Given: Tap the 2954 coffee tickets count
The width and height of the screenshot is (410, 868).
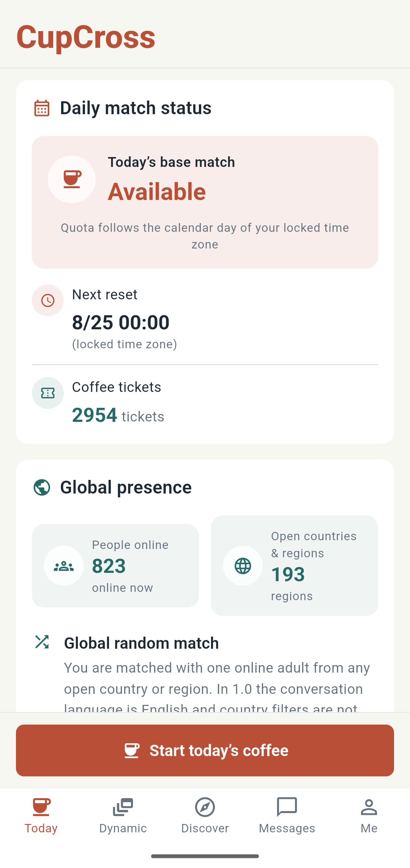Looking at the screenshot, I should pos(95,415).
